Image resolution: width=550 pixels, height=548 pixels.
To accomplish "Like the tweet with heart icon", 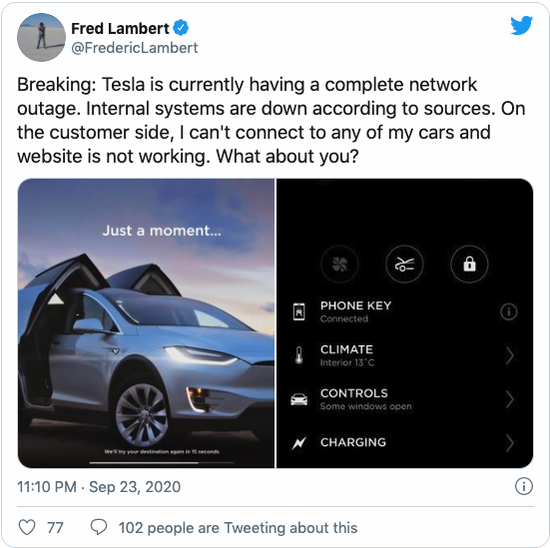I will 27,527.
